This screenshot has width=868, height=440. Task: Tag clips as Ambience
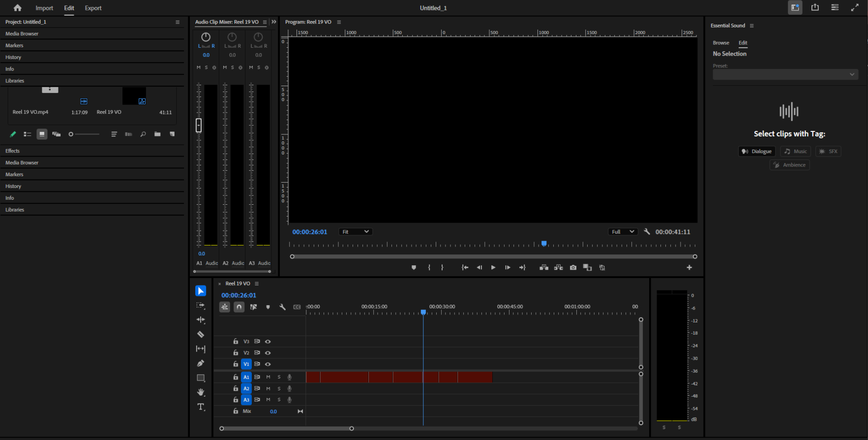click(789, 165)
